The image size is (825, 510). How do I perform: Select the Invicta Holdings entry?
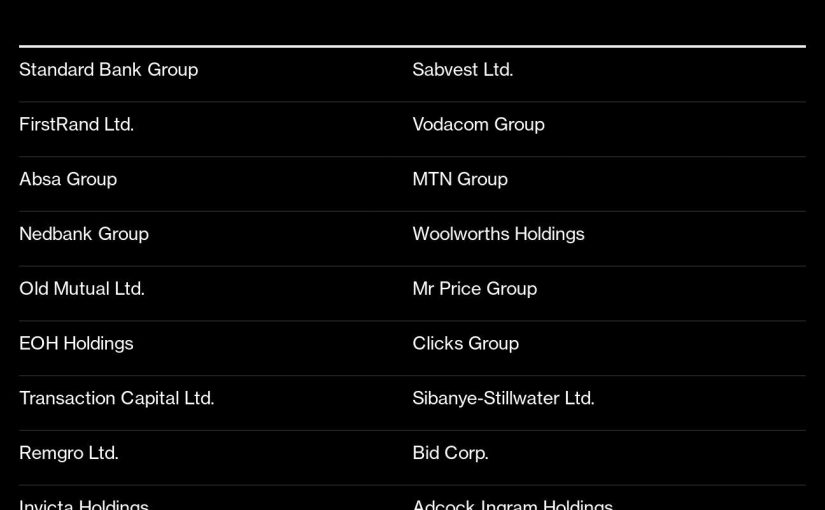[84, 504]
